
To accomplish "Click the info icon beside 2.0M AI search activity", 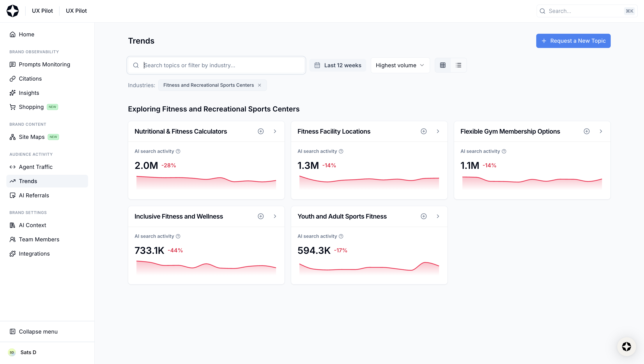I will click(178, 151).
